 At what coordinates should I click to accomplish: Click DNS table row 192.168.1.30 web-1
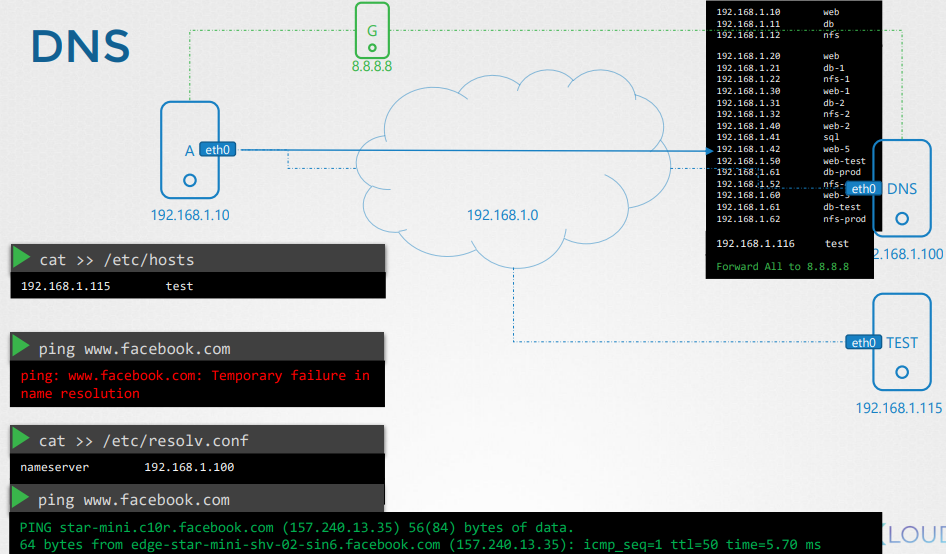point(783,91)
